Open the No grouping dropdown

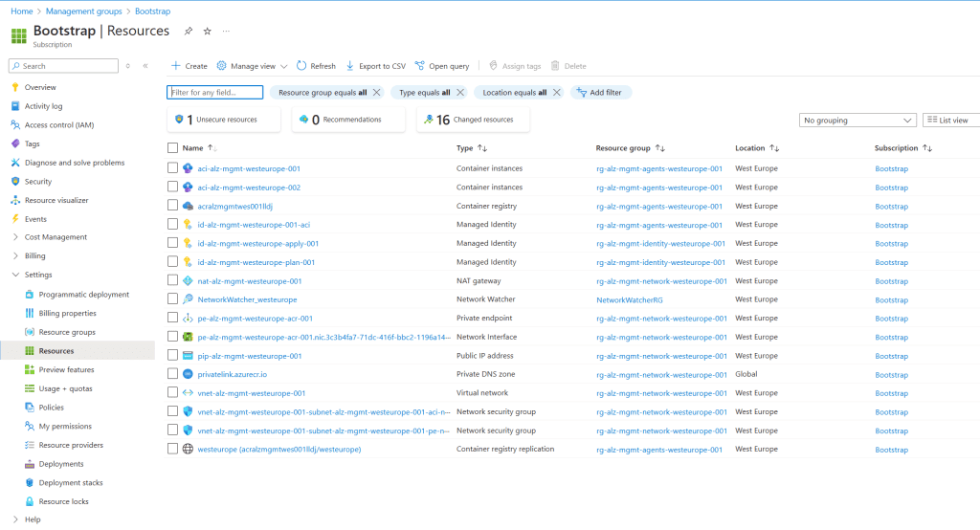(857, 121)
